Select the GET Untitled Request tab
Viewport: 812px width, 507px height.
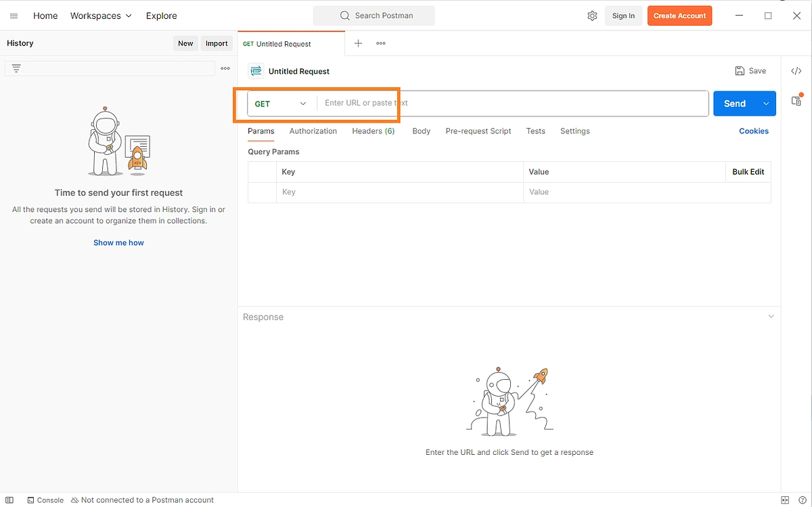(291, 43)
